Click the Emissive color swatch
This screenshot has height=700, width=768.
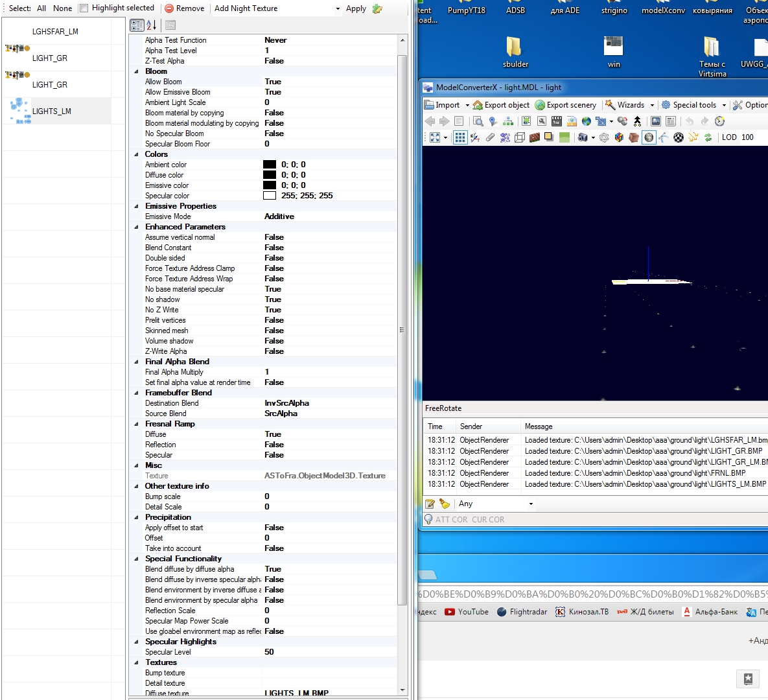(x=270, y=185)
